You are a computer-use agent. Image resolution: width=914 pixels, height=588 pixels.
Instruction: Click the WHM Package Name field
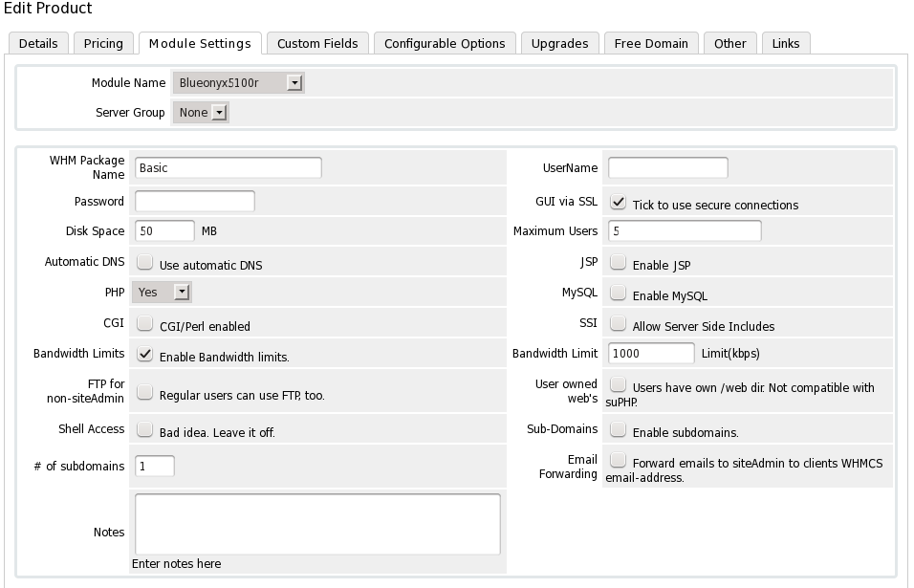click(228, 167)
